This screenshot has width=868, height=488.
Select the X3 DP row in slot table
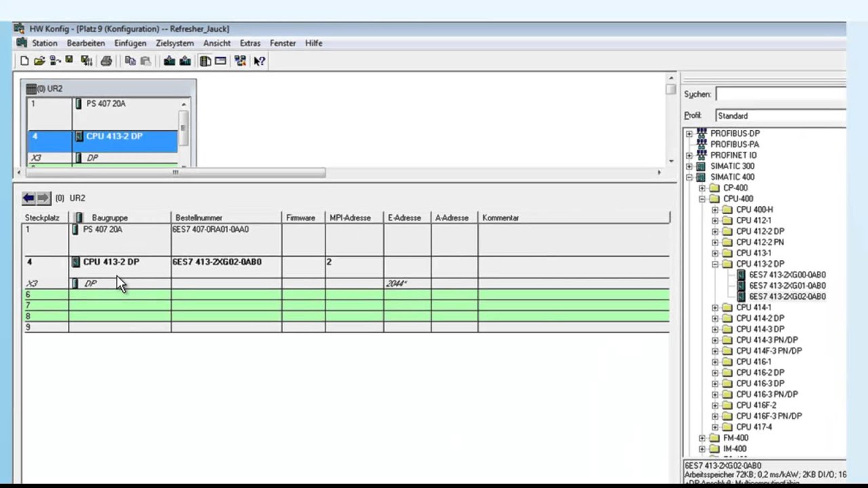coord(347,283)
